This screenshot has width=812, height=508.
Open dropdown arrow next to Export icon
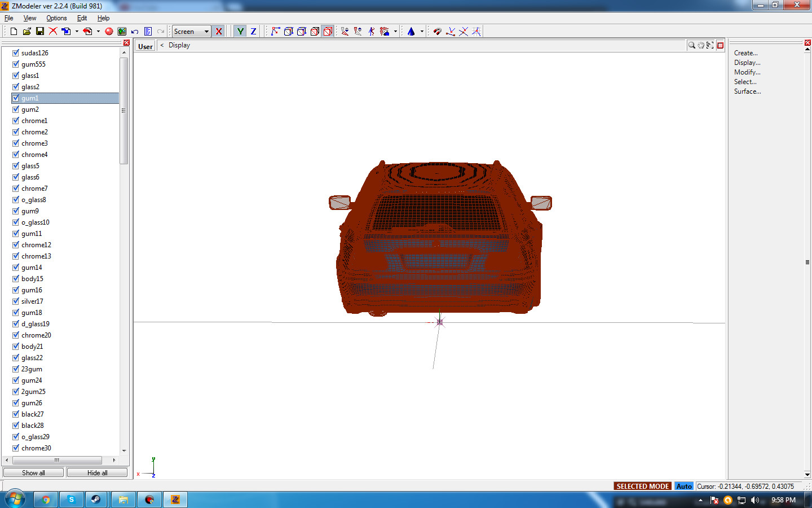(98, 32)
